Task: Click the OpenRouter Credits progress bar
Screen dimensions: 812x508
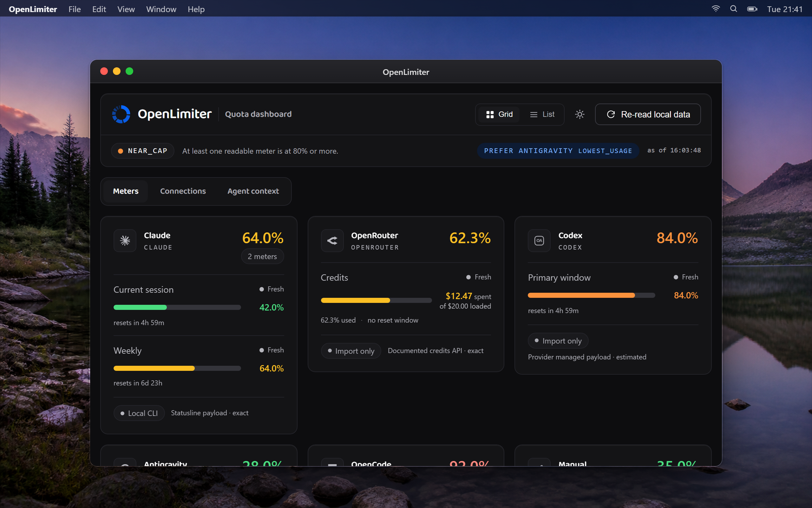Action: coord(376,300)
